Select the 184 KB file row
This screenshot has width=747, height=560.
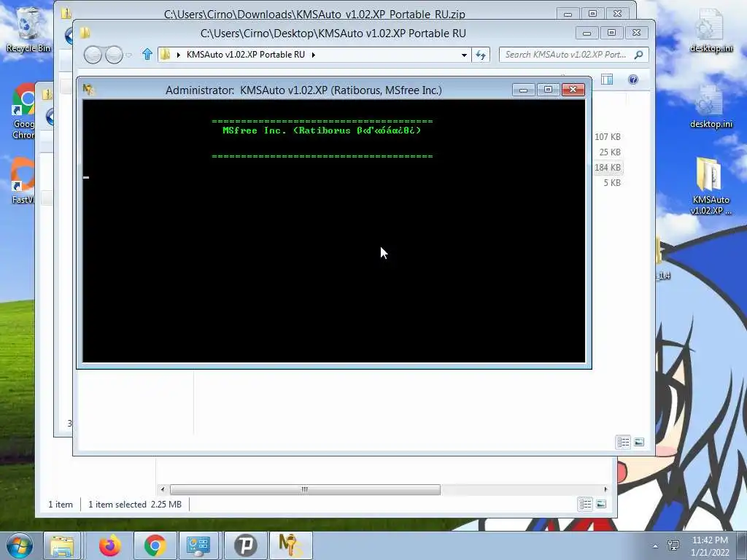(x=608, y=167)
